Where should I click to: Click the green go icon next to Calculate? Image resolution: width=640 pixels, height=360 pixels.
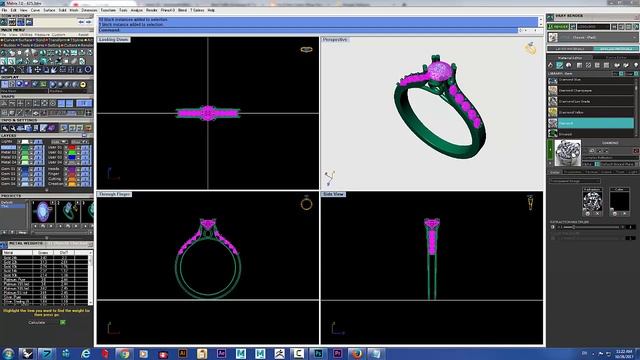coord(62,322)
